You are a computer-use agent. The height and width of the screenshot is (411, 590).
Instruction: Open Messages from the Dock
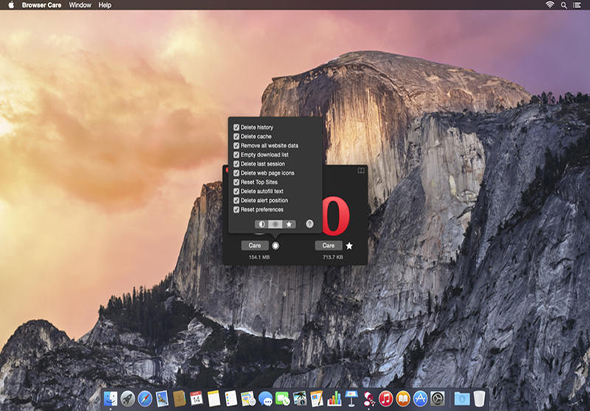[x=266, y=399]
